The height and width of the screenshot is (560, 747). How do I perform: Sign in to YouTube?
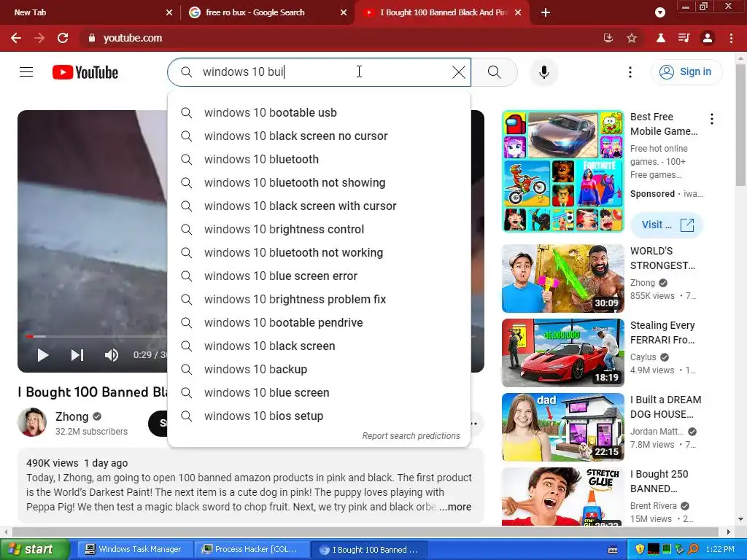point(686,72)
